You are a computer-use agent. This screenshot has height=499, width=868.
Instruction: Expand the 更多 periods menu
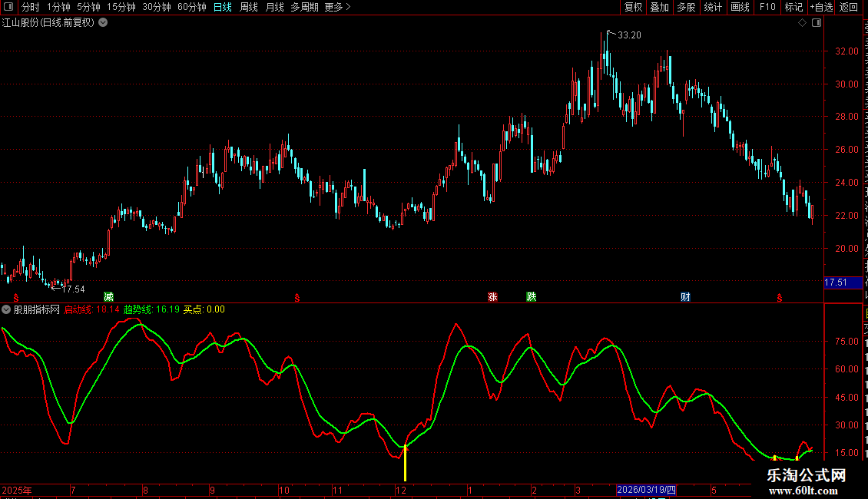[337, 7]
